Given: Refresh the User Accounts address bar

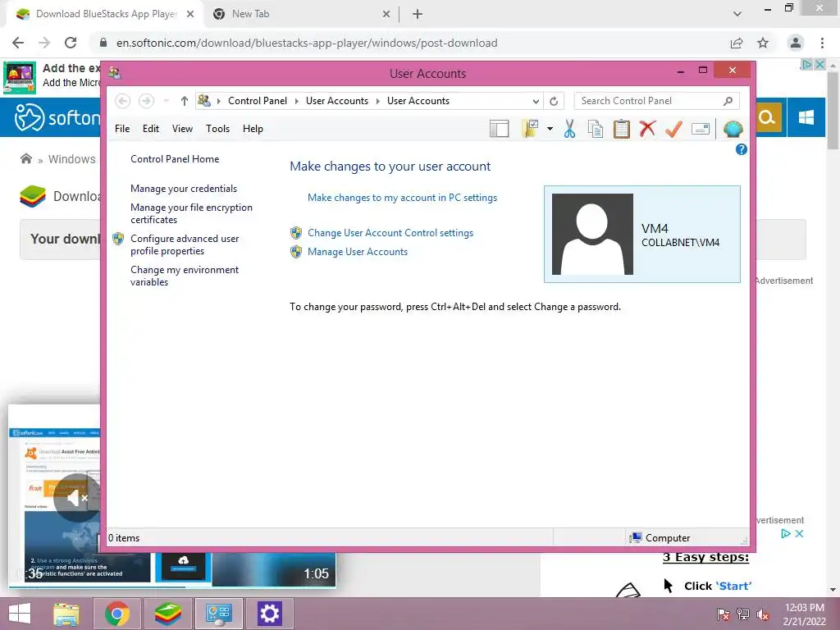Looking at the screenshot, I should click(554, 101).
